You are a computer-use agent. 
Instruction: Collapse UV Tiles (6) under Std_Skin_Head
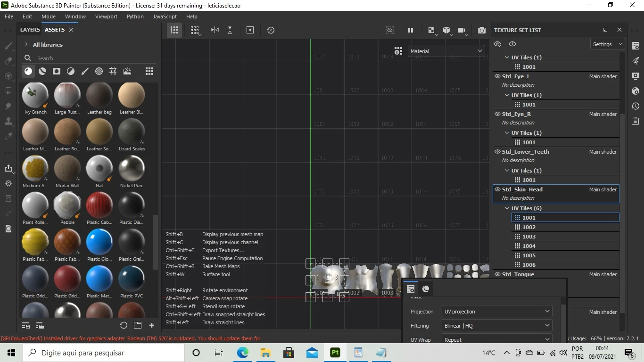(507, 208)
